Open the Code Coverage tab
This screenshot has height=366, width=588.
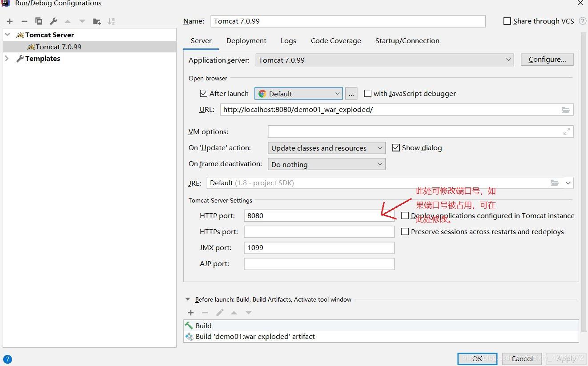tap(336, 41)
